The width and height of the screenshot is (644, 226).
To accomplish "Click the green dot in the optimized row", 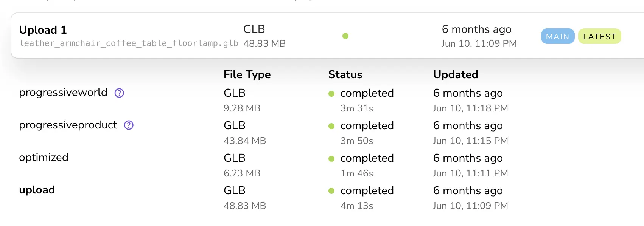I will tap(331, 159).
